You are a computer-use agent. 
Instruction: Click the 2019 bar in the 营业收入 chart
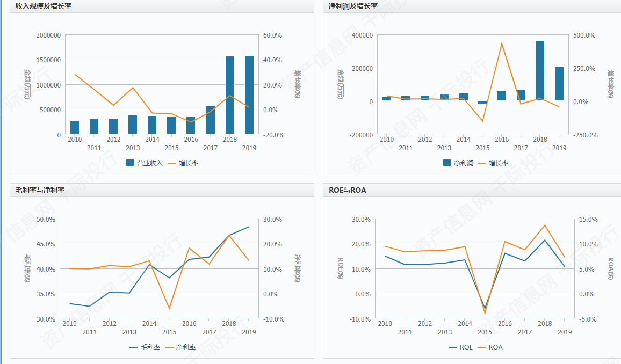(x=249, y=95)
